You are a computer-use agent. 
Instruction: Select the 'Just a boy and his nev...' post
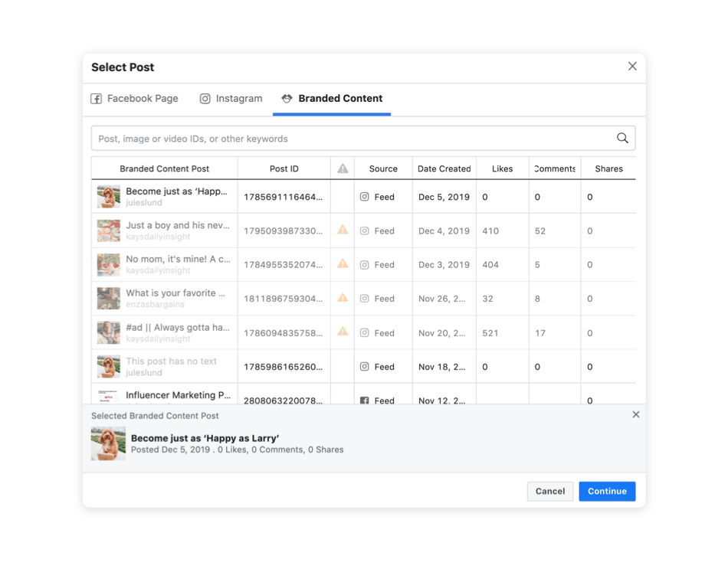(x=177, y=226)
